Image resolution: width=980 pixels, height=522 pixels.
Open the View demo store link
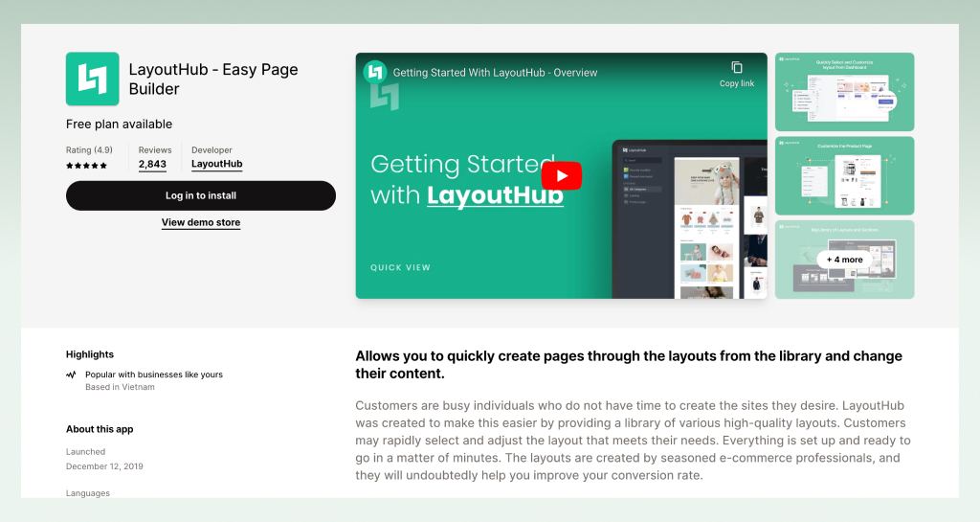(201, 222)
